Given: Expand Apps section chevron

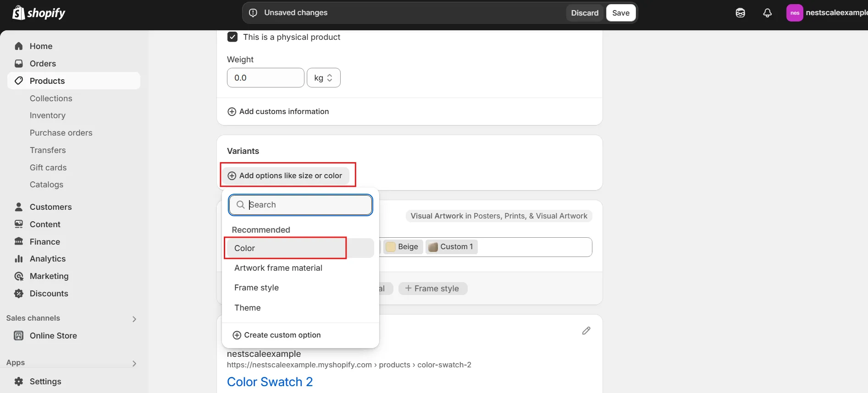Looking at the screenshot, I should (134, 363).
